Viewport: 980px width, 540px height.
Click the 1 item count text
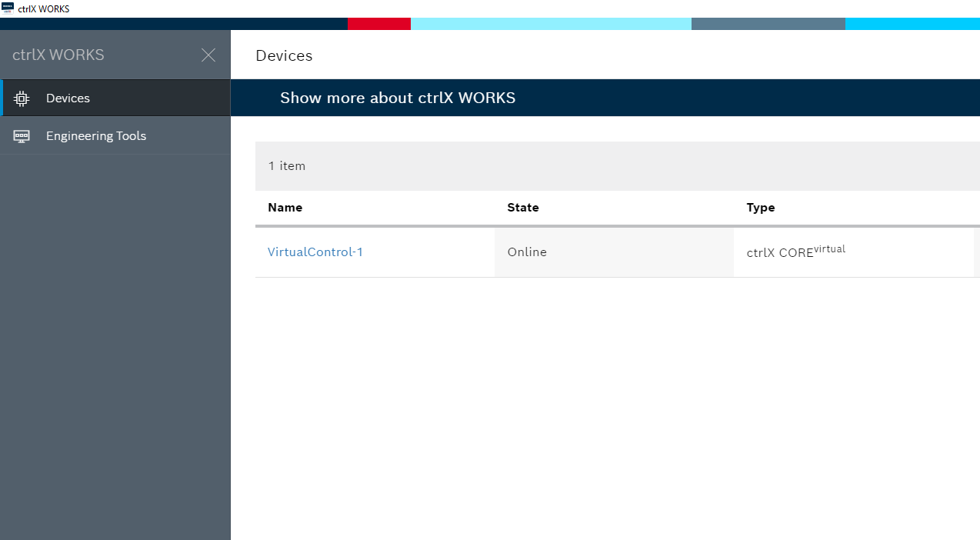coord(287,165)
